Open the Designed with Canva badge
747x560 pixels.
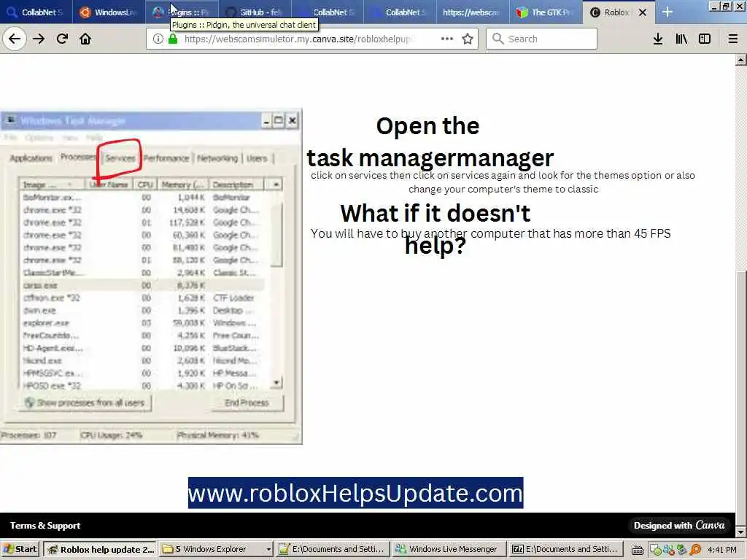coord(679,526)
